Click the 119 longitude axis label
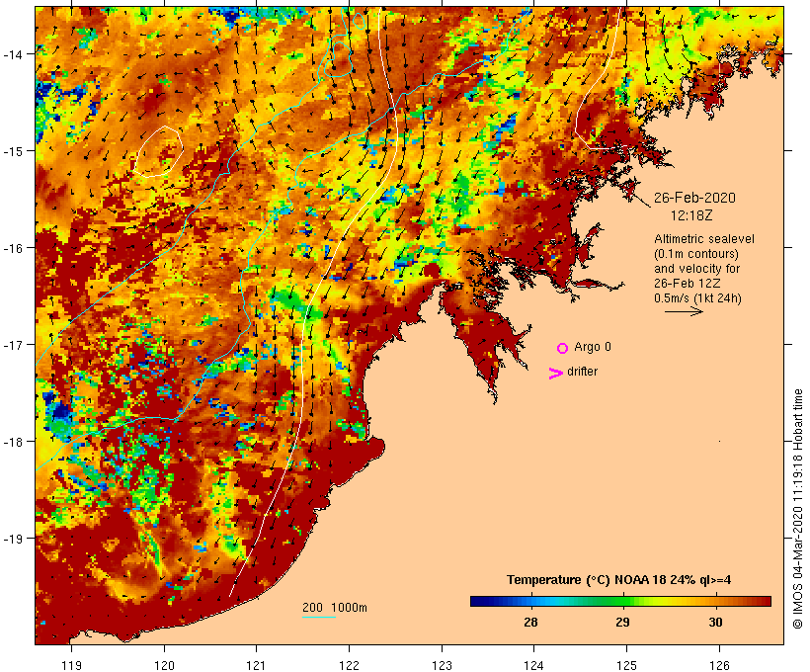Image resolution: width=810 pixels, height=672 pixels. (71, 665)
